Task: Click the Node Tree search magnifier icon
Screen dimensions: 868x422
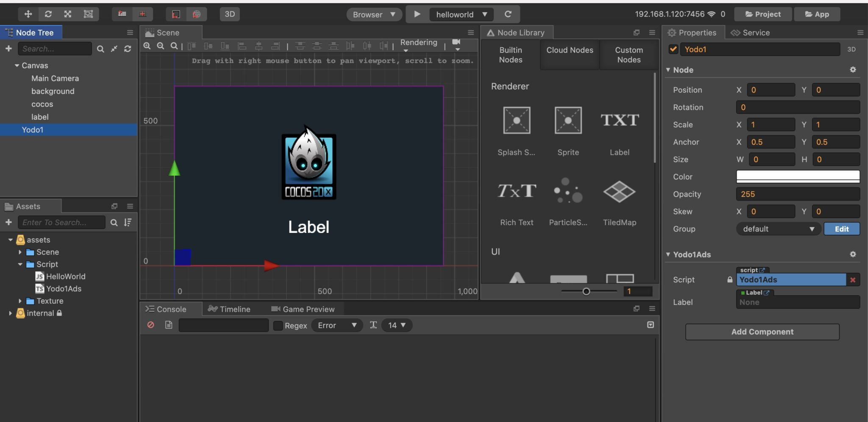Action: click(100, 49)
